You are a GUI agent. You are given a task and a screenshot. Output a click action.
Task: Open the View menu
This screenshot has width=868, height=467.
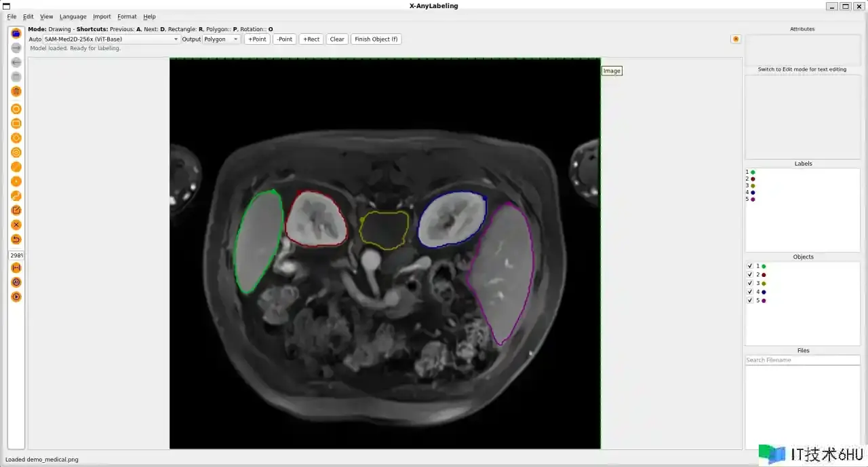coord(46,16)
